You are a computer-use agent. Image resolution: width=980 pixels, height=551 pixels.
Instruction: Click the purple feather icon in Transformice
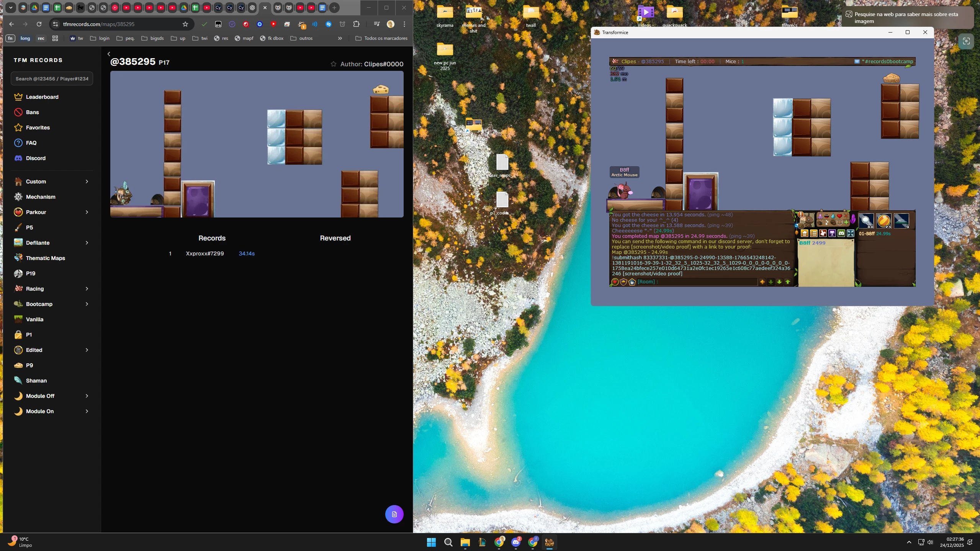pyautogui.click(x=853, y=219)
